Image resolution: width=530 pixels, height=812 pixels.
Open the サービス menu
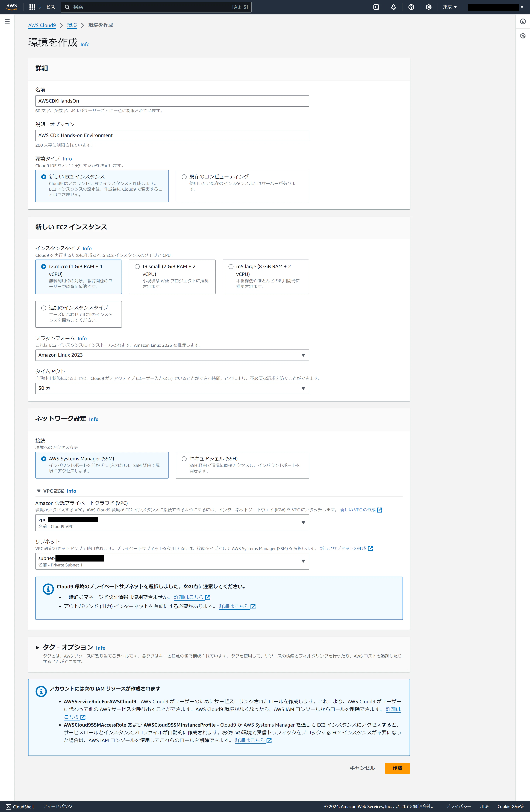click(x=42, y=7)
